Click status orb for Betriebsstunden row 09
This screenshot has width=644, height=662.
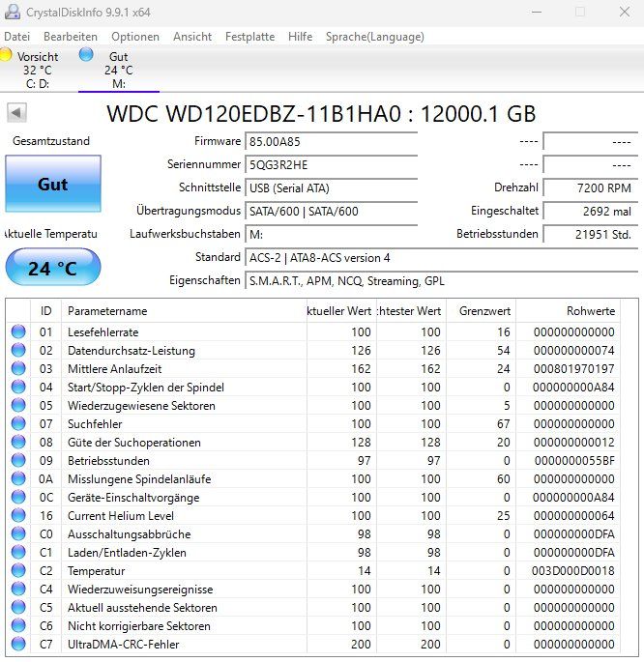pyautogui.click(x=18, y=460)
